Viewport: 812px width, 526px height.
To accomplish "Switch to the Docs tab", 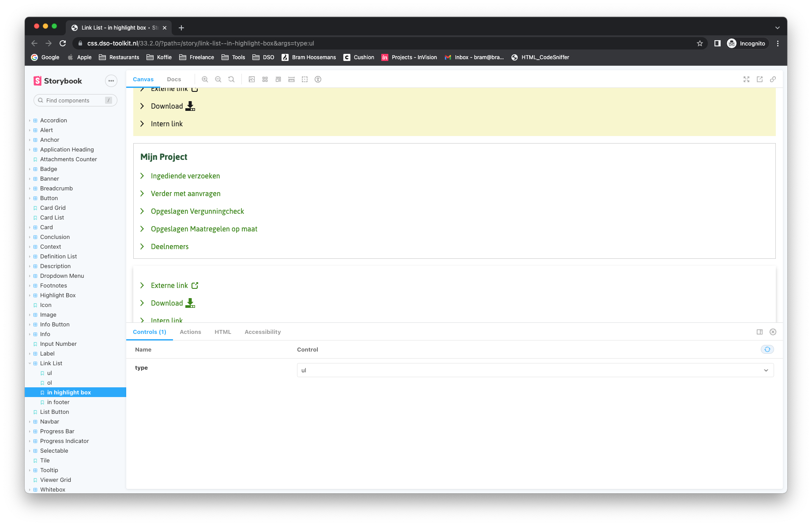I will click(174, 79).
